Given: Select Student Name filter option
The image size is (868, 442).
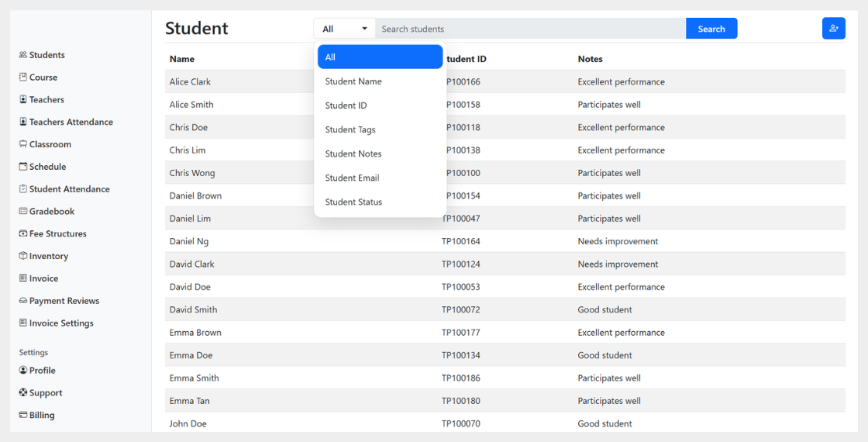Looking at the screenshot, I should [x=353, y=81].
